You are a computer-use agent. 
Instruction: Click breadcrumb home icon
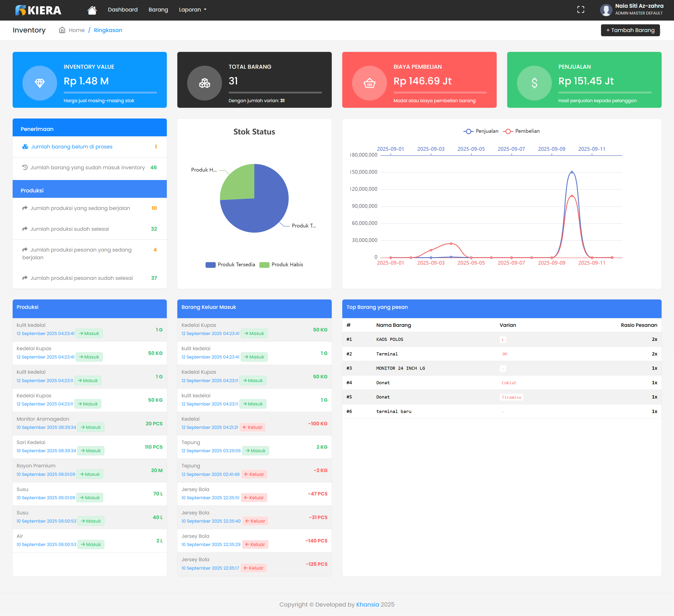point(62,30)
